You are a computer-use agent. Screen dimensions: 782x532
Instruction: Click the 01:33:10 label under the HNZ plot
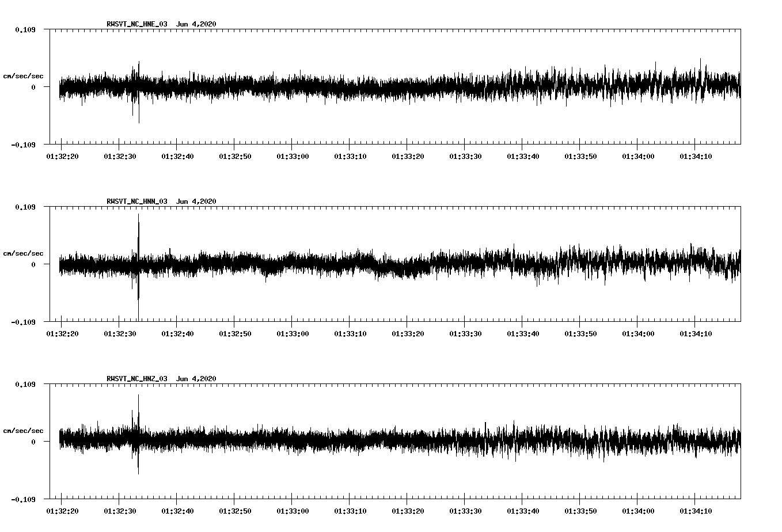(350, 511)
